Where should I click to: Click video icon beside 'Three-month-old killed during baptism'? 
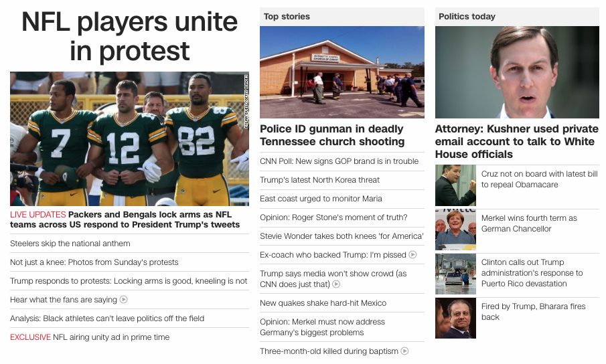(x=404, y=351)
